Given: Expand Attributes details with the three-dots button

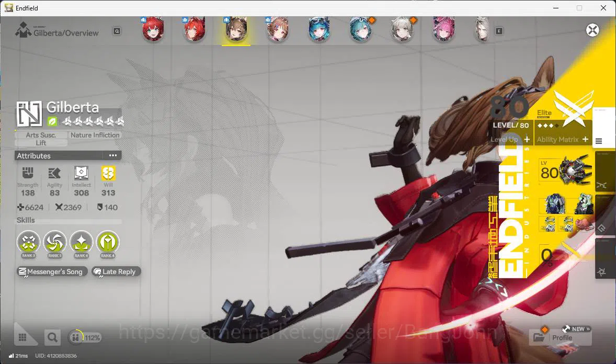Looking at the screenshot, I should pos(113,155).
